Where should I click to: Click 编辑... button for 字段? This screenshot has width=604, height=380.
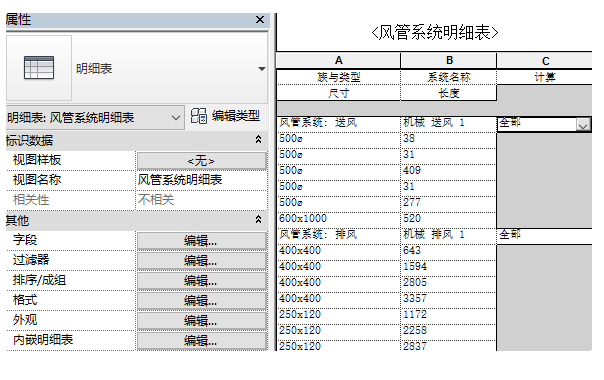(201, 241)
